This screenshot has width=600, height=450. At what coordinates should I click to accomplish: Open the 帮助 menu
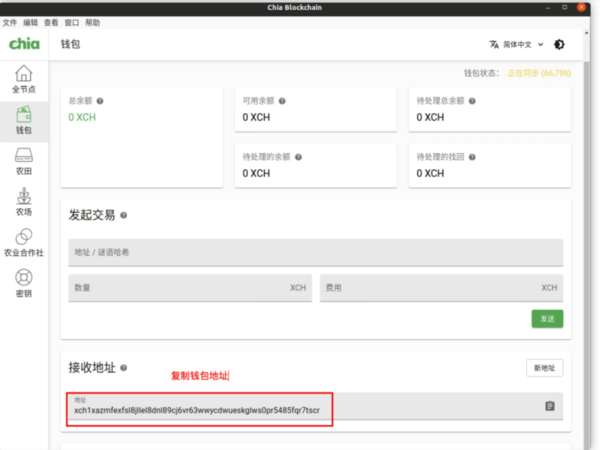tap(92, 22)
